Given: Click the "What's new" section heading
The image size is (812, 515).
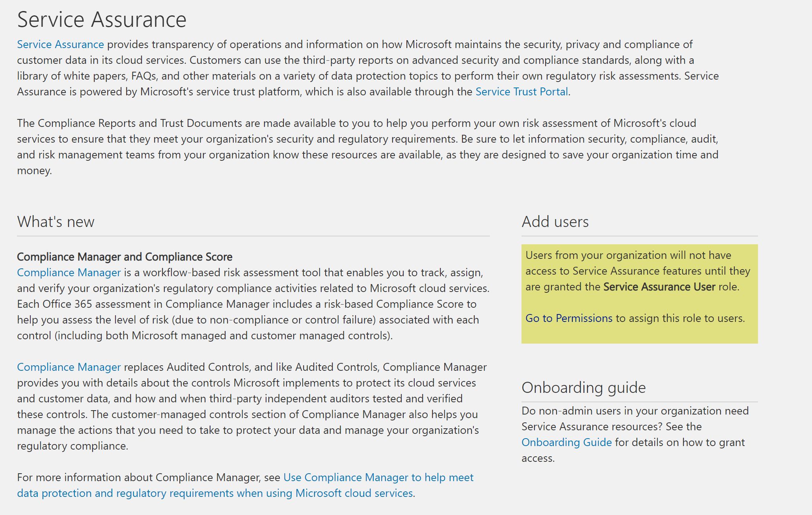Looking at the screenshot, I should (x=56, y=222).
